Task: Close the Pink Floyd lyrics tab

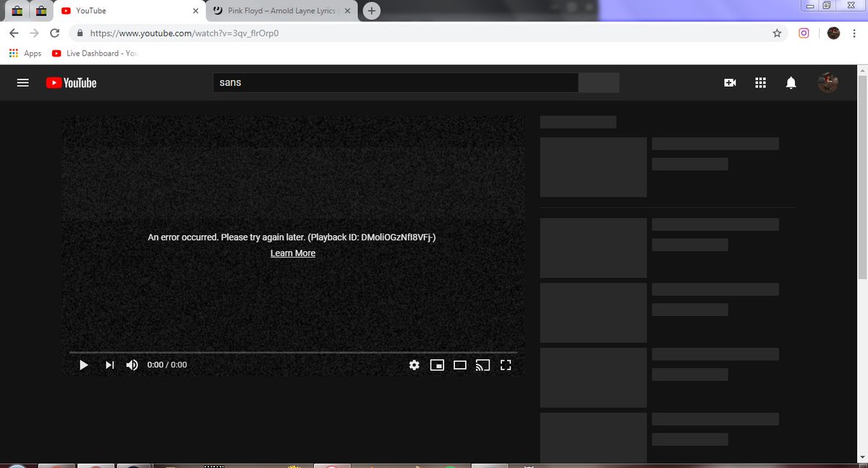Action: (347, 12)
